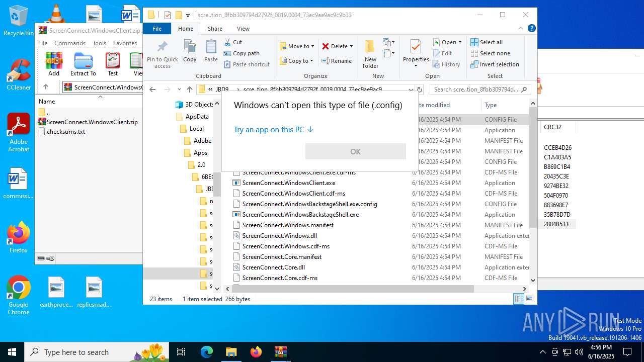Screen dimensions: 644x362
Task: Go up one folder level in Explorer
Action: tap(189, 89)
